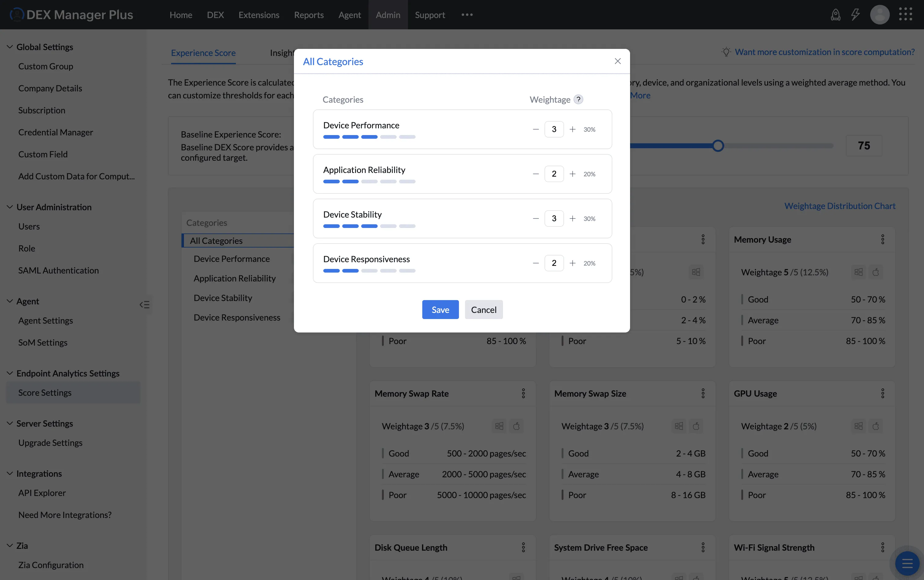This screenshot has height=580, width=924.
Task: Collapse the Global Settings section
Action: click(10, 47)
